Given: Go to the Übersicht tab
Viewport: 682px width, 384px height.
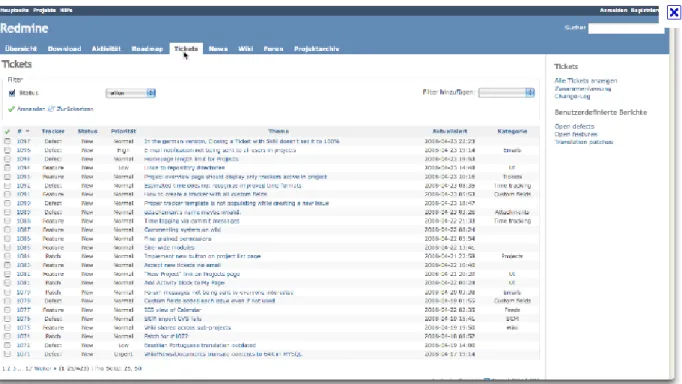Looking at the screenshot, I should click(x=21, y=49).
